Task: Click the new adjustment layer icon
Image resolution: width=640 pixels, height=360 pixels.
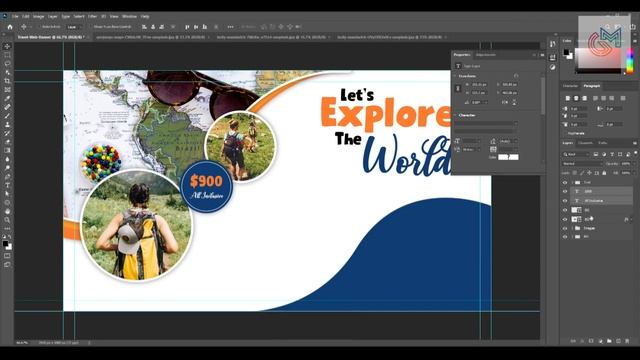Action: coord(600,341)
